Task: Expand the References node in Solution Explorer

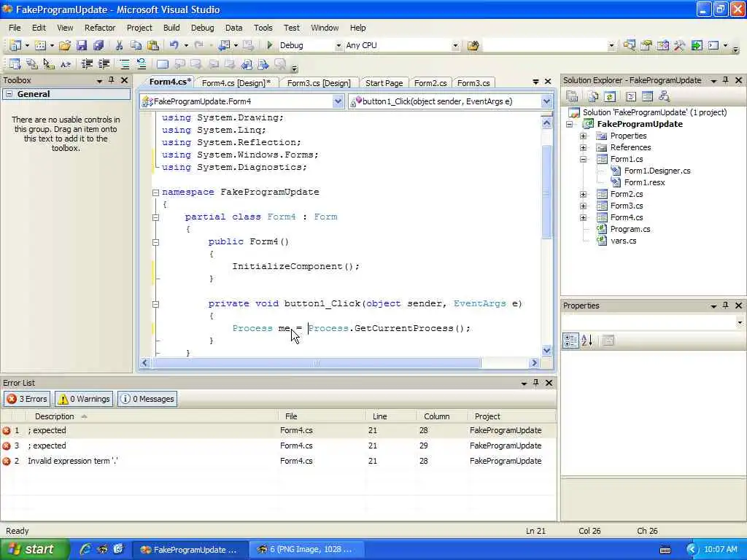Action: click(x=583, y=147)
